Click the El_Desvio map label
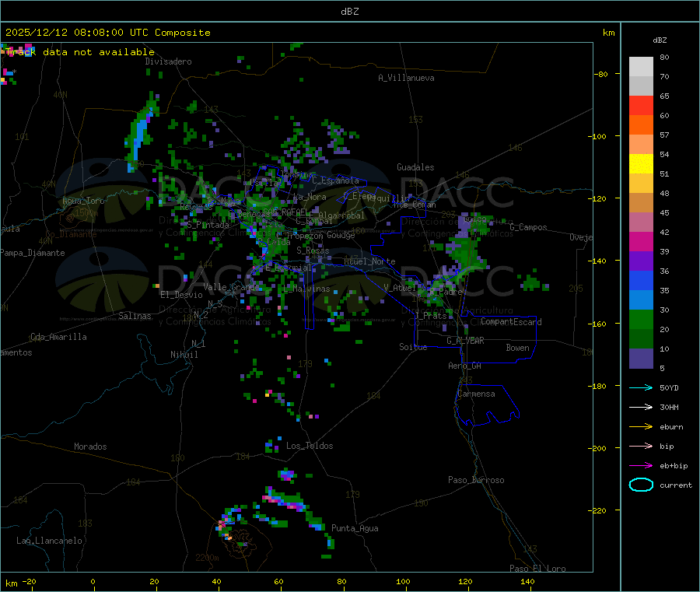The height and width of the screenshot is (592, 700). [182, 295]
